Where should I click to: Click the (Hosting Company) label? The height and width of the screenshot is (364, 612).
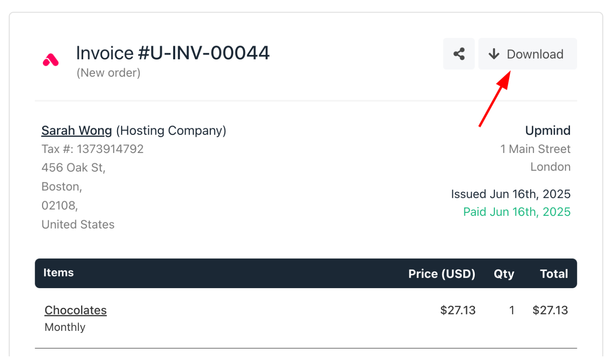point(171,131)
